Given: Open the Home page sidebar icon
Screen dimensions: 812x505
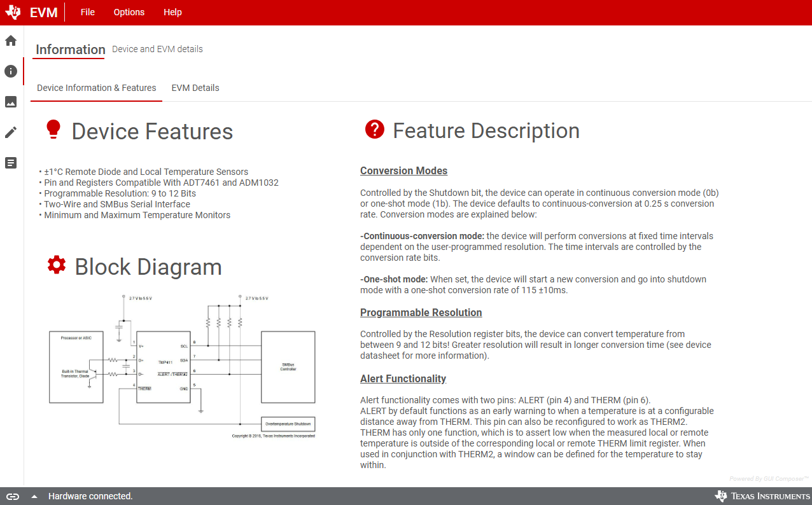Looking at the screenshot, I should tap(11, 41).
